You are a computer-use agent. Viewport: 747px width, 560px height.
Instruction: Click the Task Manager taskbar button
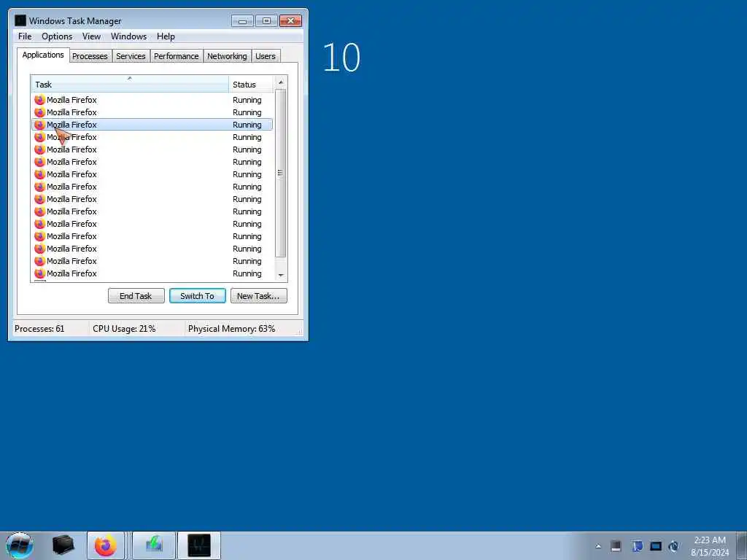[199, 545]
